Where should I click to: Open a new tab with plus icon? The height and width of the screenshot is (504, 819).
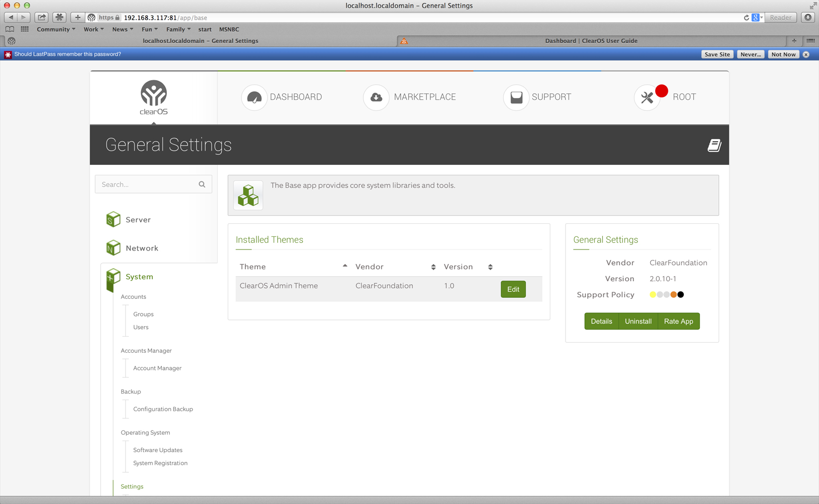pos(794,41)
